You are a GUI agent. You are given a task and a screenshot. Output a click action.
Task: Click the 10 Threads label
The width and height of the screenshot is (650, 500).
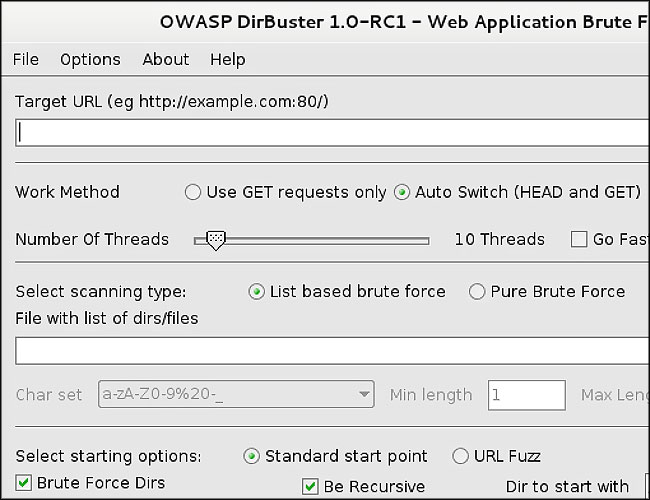point(500,239)
